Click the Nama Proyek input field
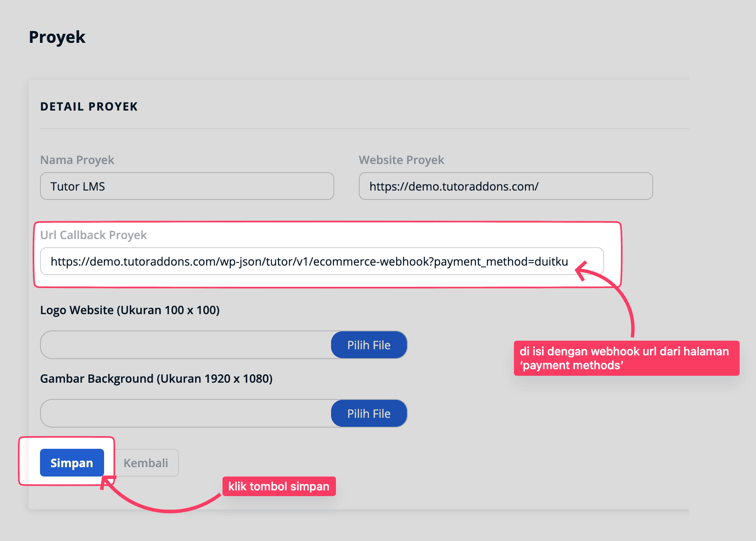 (187, 186)
